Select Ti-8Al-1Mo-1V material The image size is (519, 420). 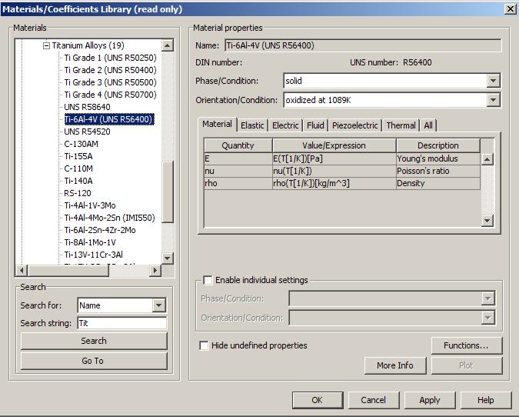pos(90,242)
